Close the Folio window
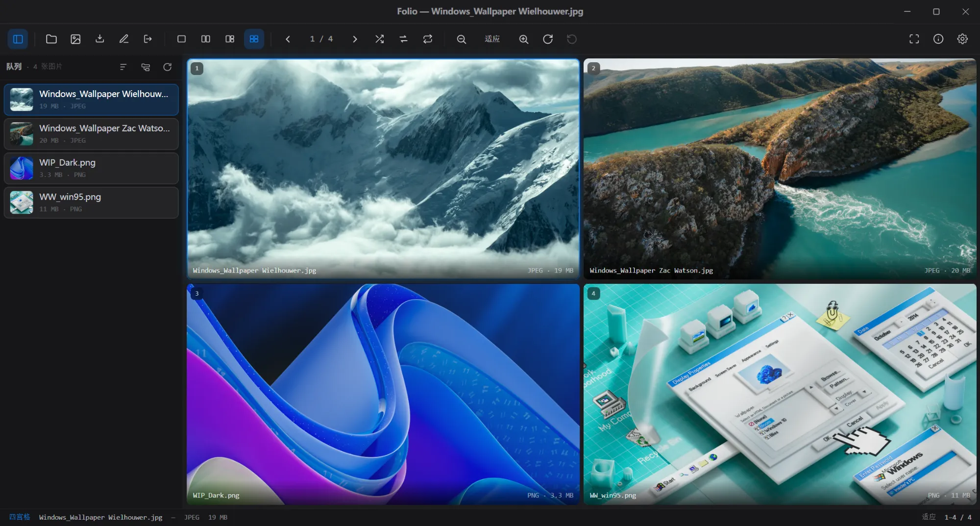 pos(965,11)
